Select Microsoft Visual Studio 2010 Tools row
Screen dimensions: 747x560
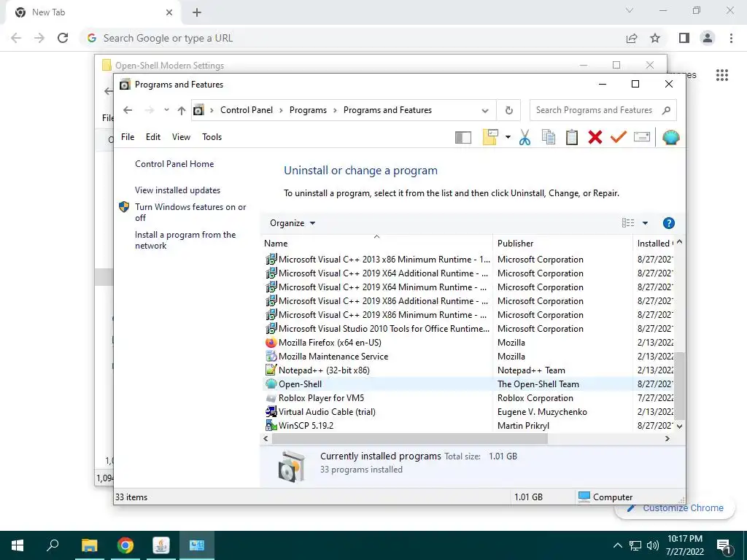pos(467,329)
